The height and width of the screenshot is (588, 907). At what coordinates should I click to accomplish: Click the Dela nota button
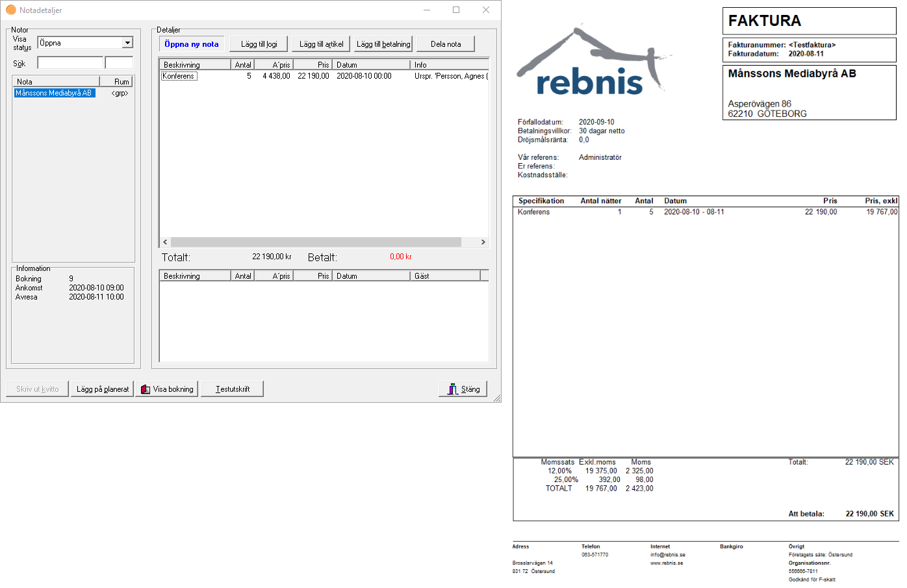point(446,44)
